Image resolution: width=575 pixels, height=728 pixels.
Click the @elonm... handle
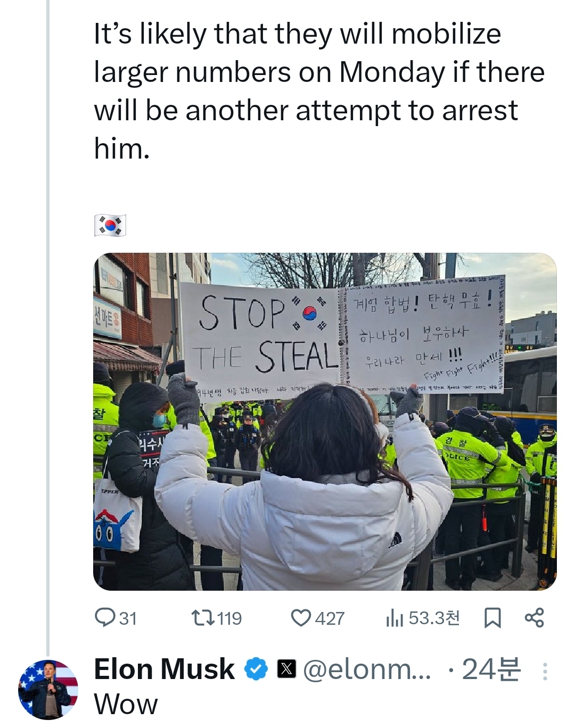click(x=367, y=669)
